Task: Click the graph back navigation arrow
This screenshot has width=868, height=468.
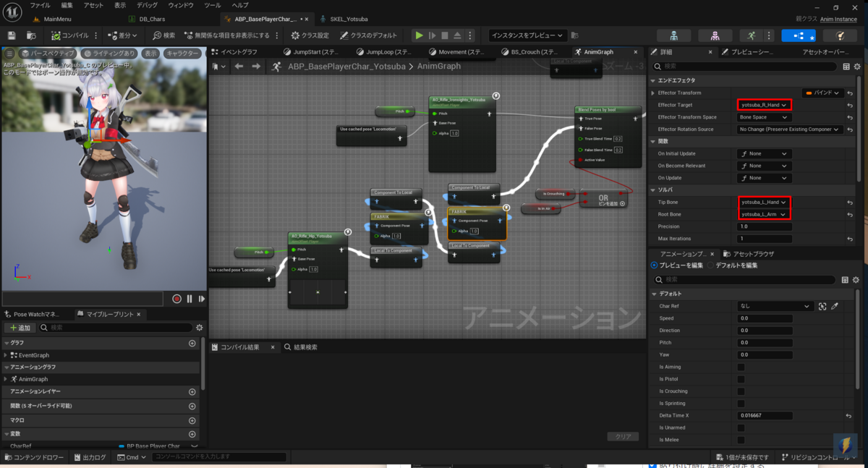Action: [x=239, y=66]
